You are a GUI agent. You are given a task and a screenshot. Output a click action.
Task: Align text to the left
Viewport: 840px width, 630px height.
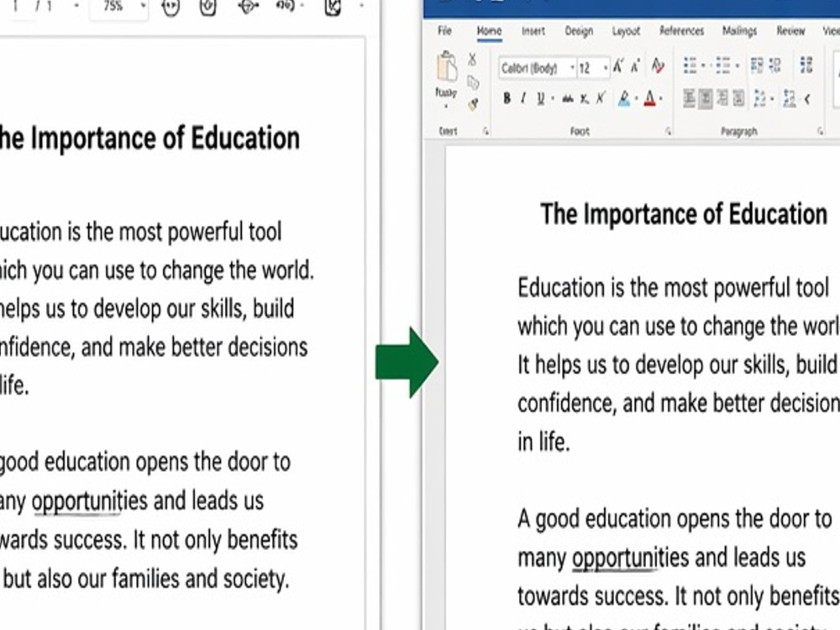[x=689, y=98]
